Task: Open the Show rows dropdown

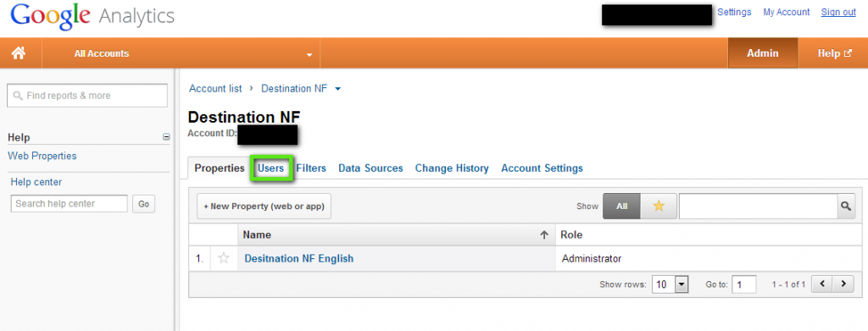Action: pyautogui.click(x=670, y=284)
